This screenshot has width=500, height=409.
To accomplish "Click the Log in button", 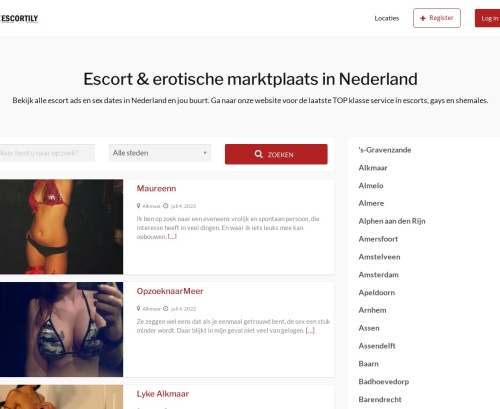I will click(x=488, y=18).
